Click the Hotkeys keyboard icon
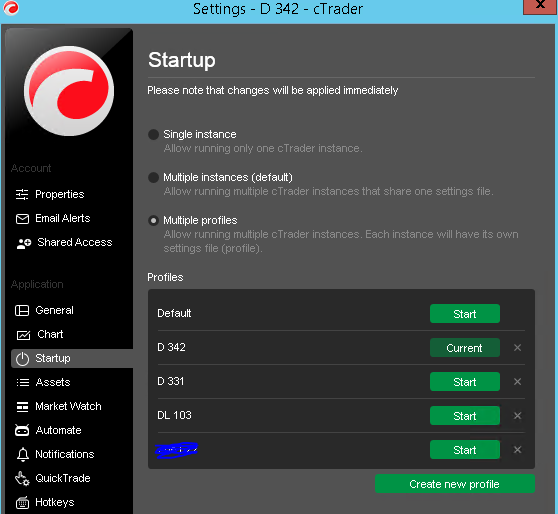Image resolution: width=558 pixels, height=514 pixels. pyautogui.click(x=22, y=503)
